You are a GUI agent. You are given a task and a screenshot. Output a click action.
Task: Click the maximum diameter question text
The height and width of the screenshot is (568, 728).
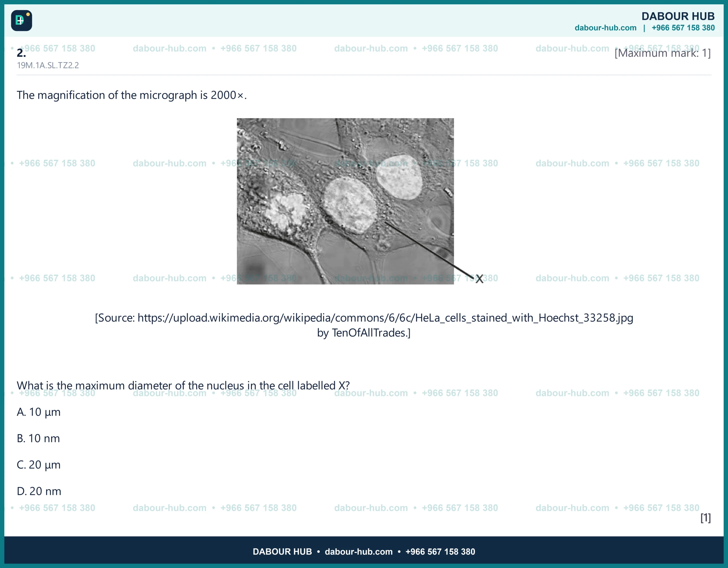point(183,386)
